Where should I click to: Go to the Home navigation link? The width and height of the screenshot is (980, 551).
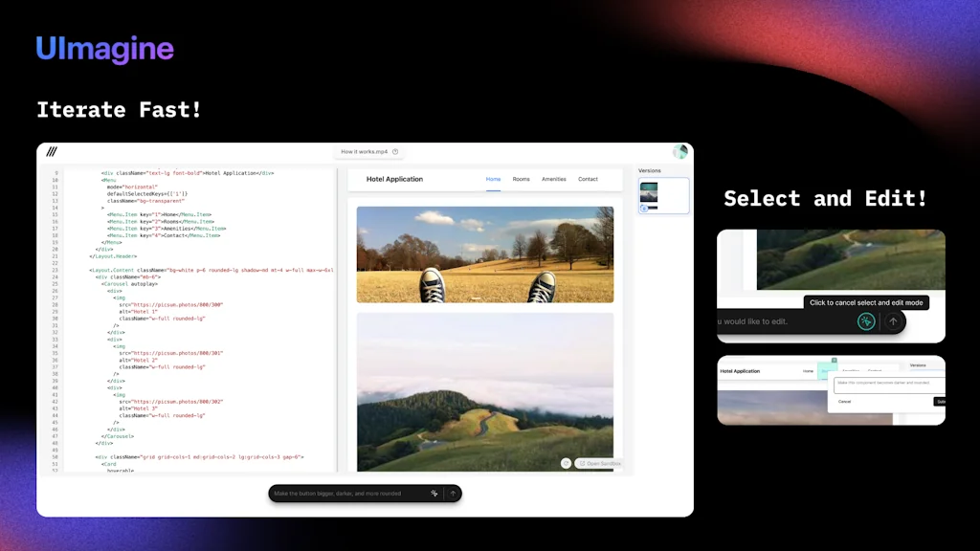coord(493,179)
